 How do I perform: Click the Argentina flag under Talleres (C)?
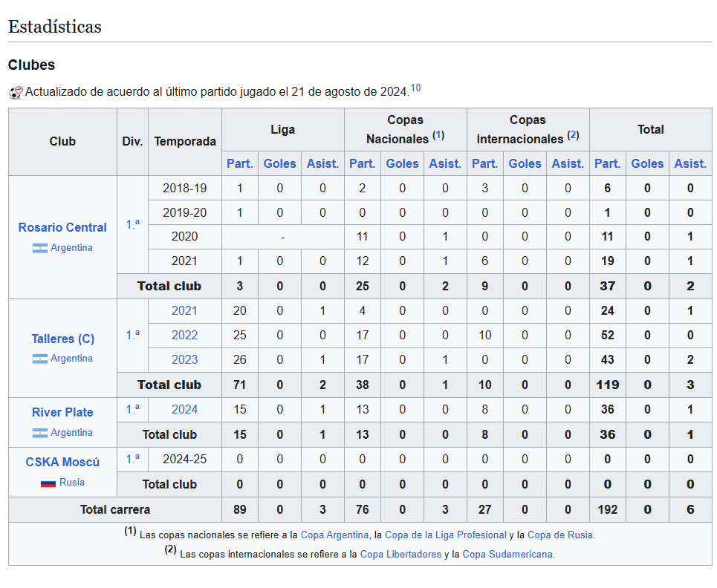click(x=40, y=359)
